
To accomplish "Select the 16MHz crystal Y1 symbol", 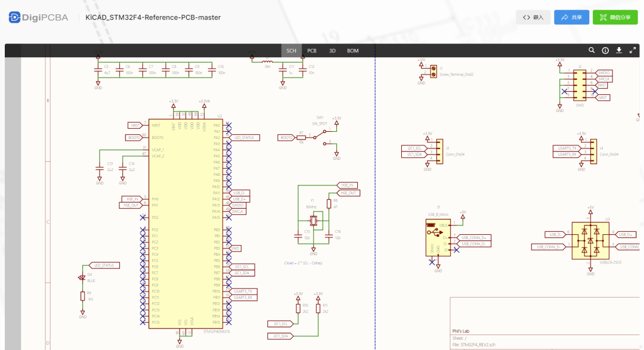I will point(314,221).
